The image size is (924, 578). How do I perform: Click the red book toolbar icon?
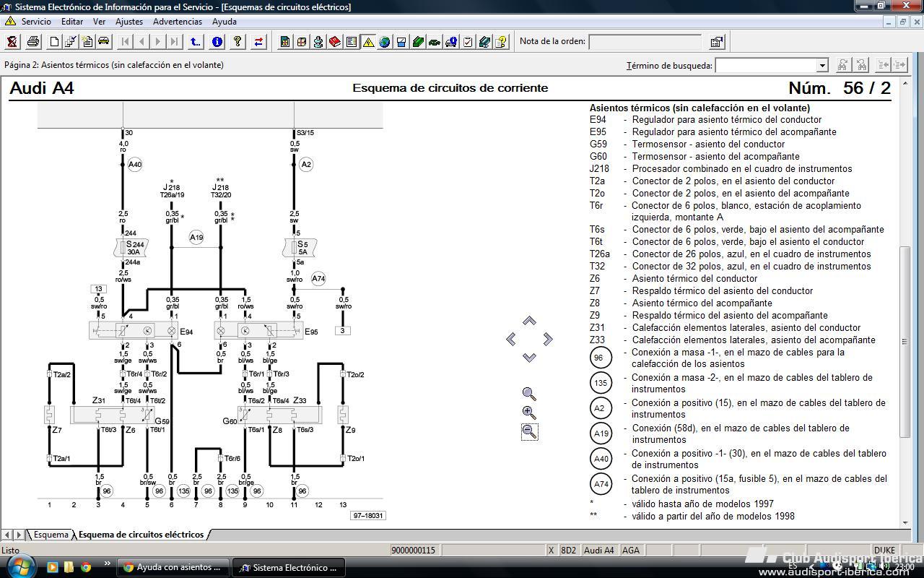tap(335, 42)
